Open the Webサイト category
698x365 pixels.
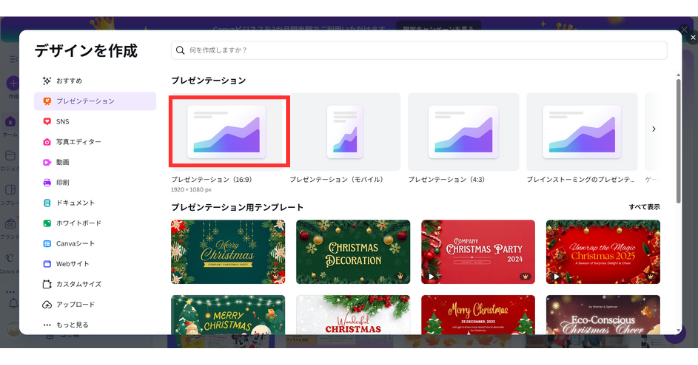coord(95,264)
